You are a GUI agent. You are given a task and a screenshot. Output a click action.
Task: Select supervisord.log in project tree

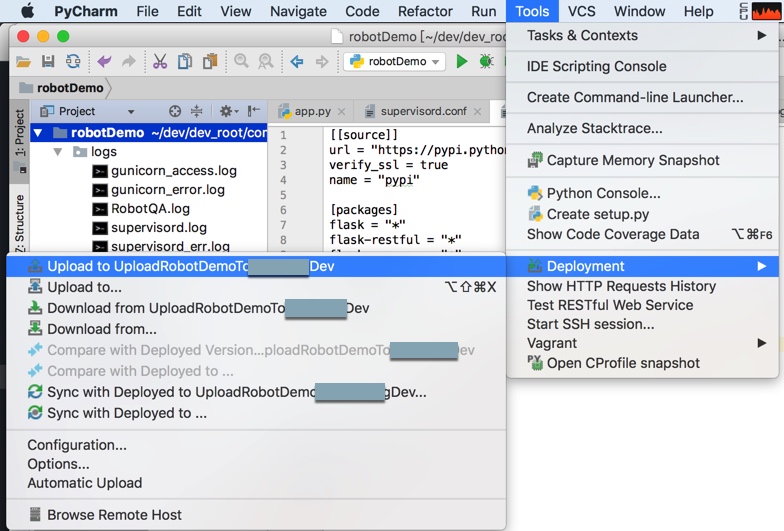point(150,228)
